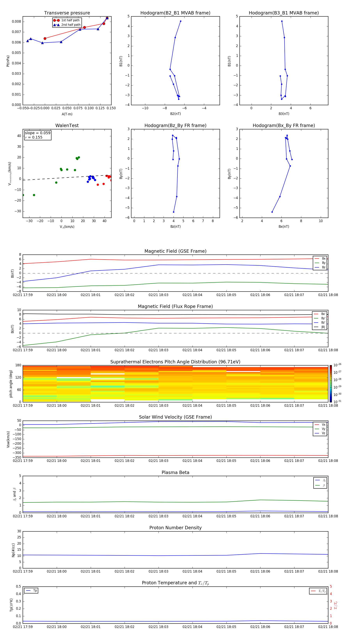Click the "WalenTest" plot title
Screen dimensions: 351x644
click(67, 125)
